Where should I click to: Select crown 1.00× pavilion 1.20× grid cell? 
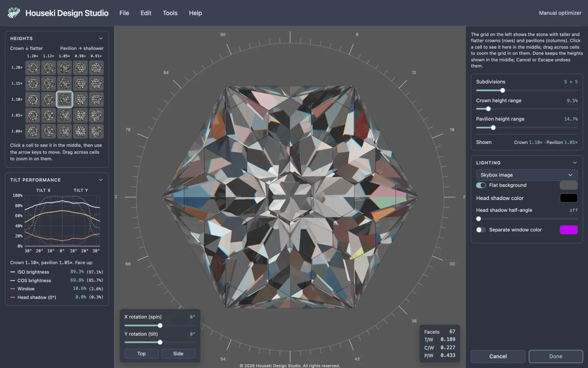[x=33, y=131]
